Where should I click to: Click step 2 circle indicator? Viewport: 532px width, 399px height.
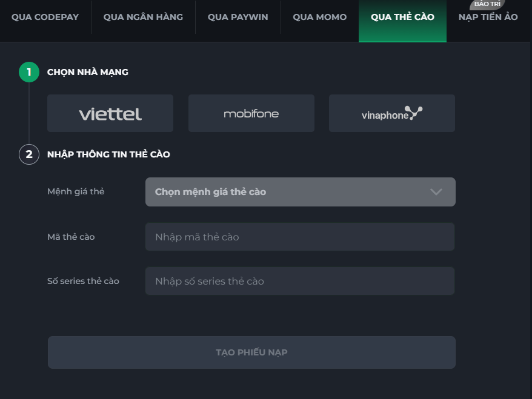(29, 154)
